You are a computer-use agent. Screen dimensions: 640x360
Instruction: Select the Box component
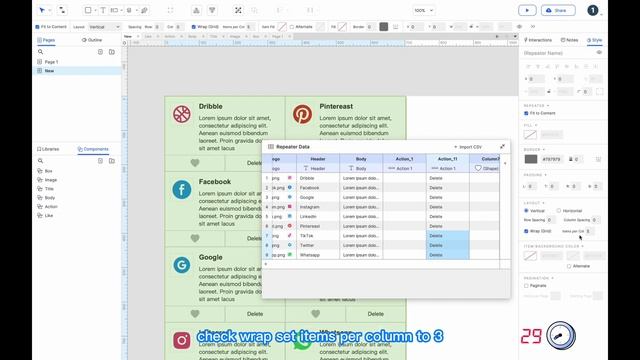pyautogui.click(x=49, y=171)
